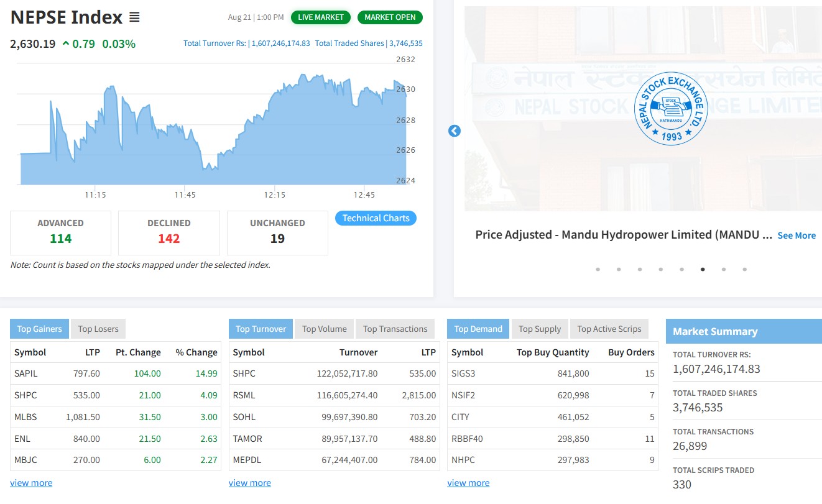Click the RBBF40 symbol in Top Demand
The width and height of the screenshot is (822, 504).
(467, 439)
